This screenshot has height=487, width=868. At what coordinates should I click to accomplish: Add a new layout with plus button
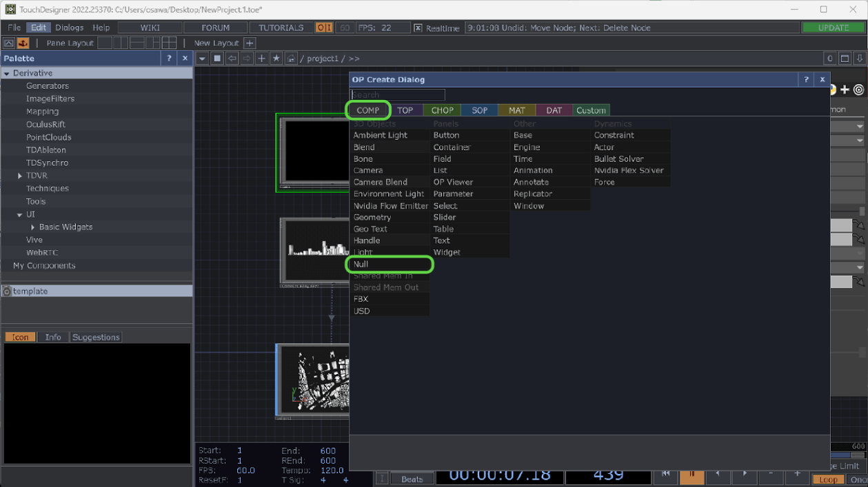click(x=250, y=43)
